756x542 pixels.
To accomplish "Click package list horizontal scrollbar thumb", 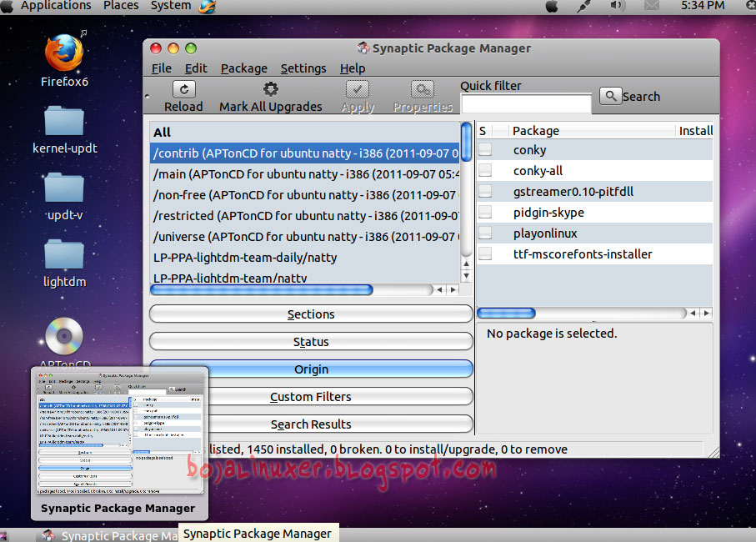I will 506,313.
